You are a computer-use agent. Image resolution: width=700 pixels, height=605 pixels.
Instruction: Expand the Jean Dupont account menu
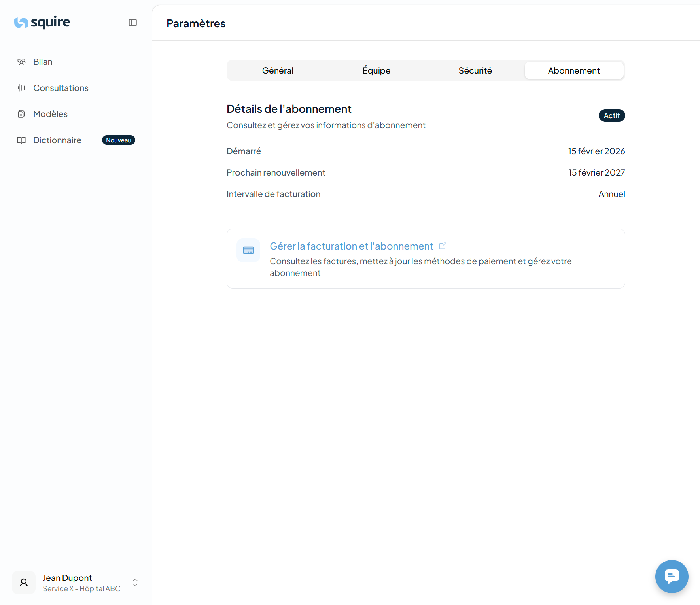(135, 582)
